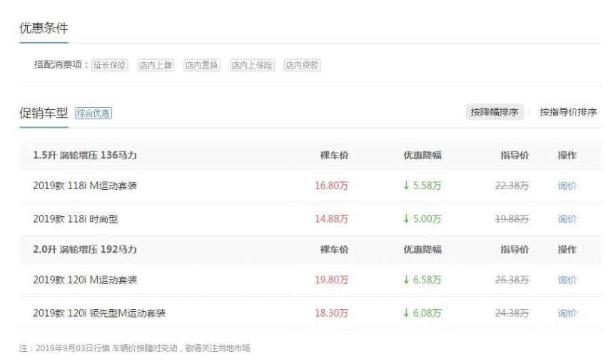Click the 店内上保险 tag
This screenshot has width=608, height=364.
[x=252, y=65]
